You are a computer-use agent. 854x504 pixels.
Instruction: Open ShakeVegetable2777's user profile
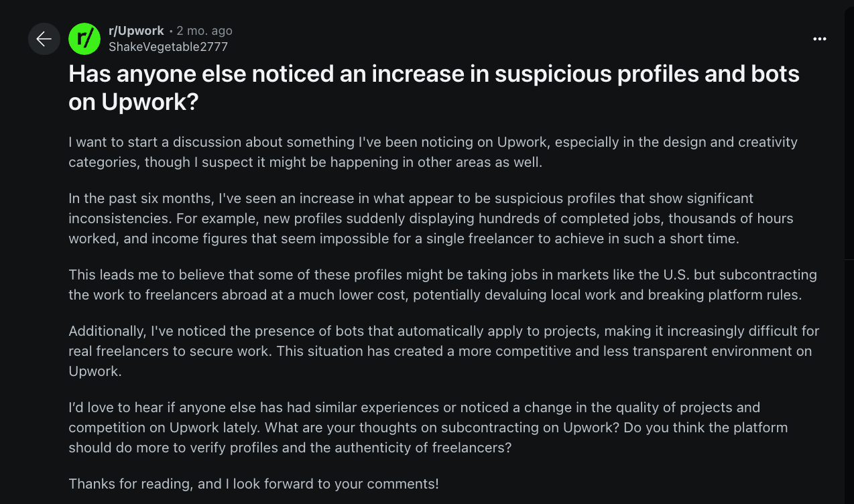pos(168,47)
